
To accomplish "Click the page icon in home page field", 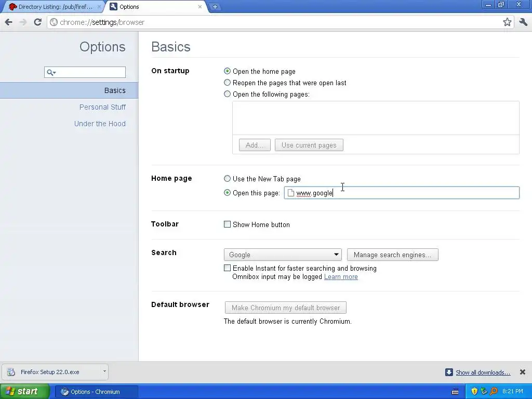I will tap(291, 193).
